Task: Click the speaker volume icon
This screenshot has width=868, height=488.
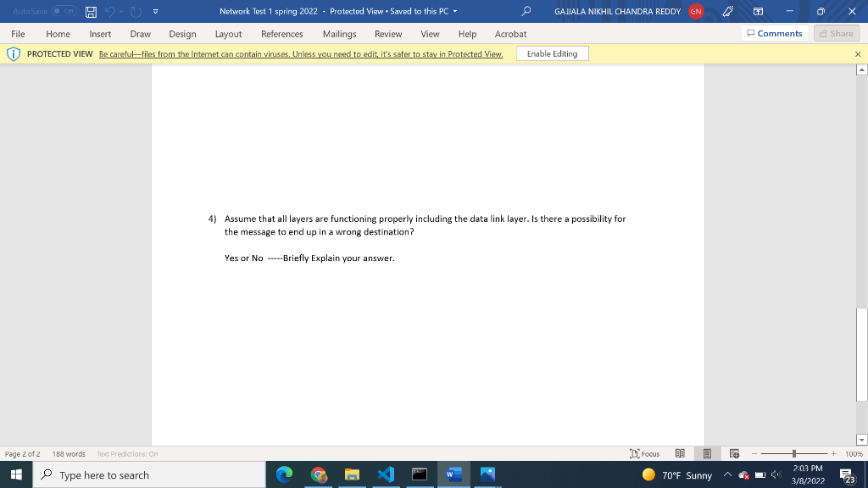Action: tap(776, 474)
